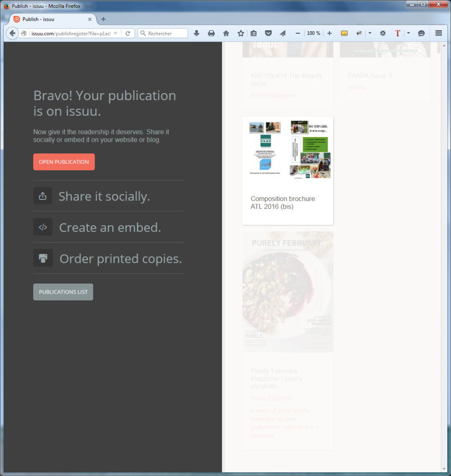Select the Publish - issuu tab
Screen dimensions: 451x476
pos(52,19)
